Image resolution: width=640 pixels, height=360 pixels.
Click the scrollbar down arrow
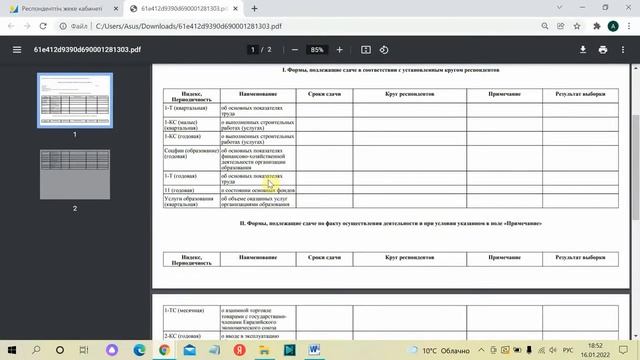coord(636,336)
